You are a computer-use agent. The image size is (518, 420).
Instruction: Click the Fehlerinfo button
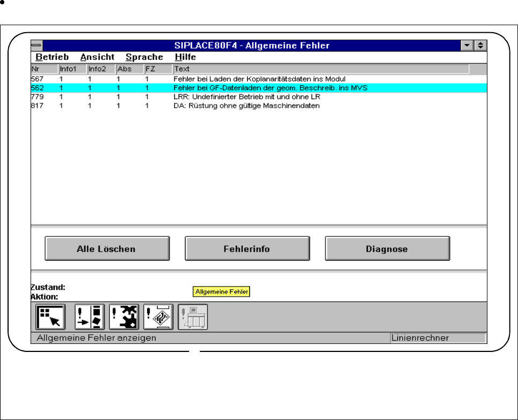247,249
